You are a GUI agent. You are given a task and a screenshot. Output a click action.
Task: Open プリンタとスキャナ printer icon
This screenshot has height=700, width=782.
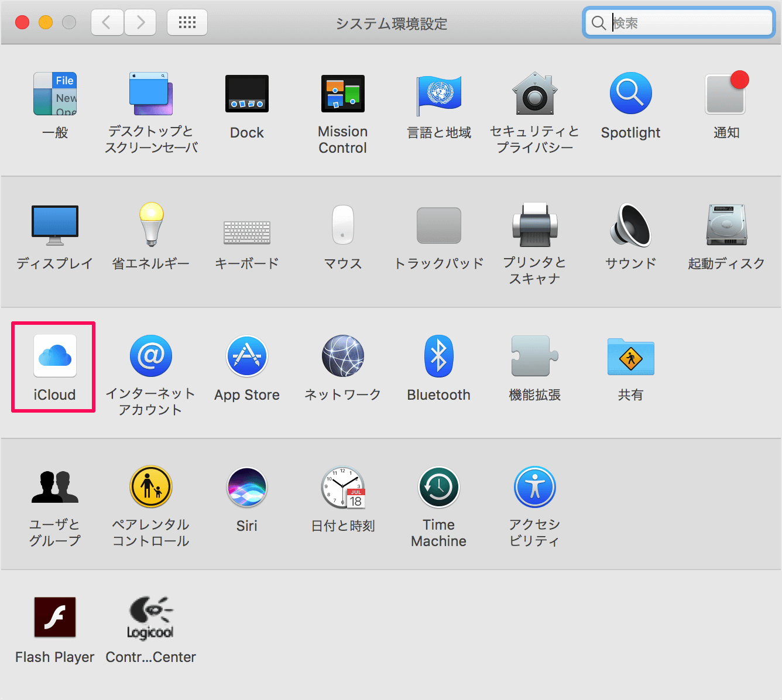click(x=535, y=225)
